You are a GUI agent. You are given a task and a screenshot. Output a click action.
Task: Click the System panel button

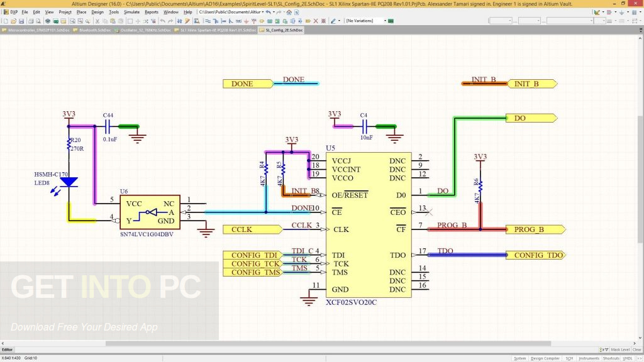[x=519, y=358]
